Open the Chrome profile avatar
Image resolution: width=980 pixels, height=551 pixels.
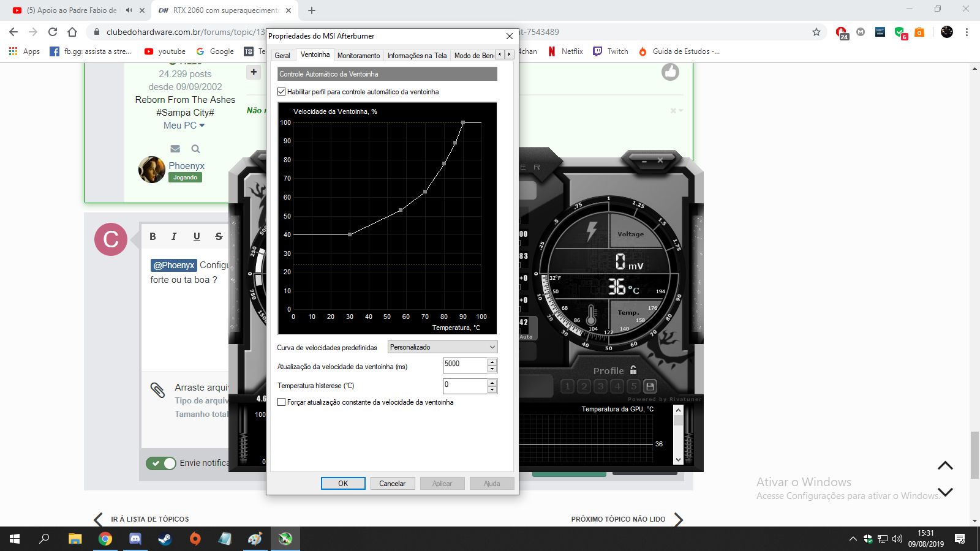tap(947, 32)
